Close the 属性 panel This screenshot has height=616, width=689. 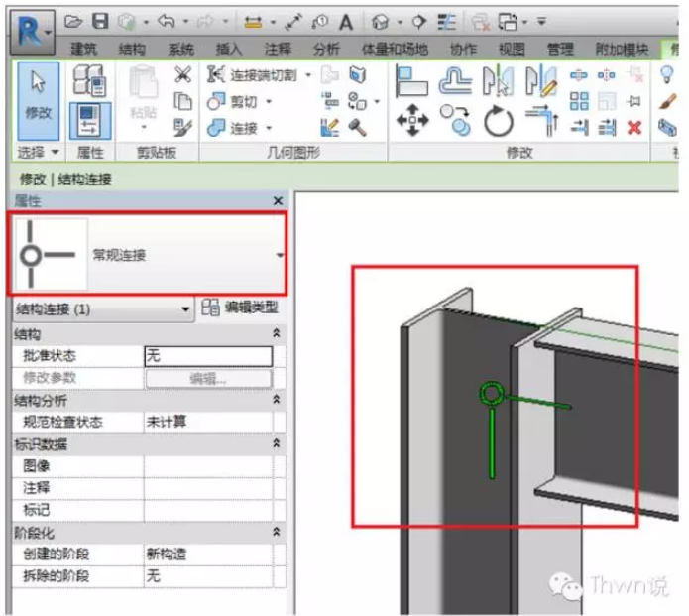[x=278, y=201]
